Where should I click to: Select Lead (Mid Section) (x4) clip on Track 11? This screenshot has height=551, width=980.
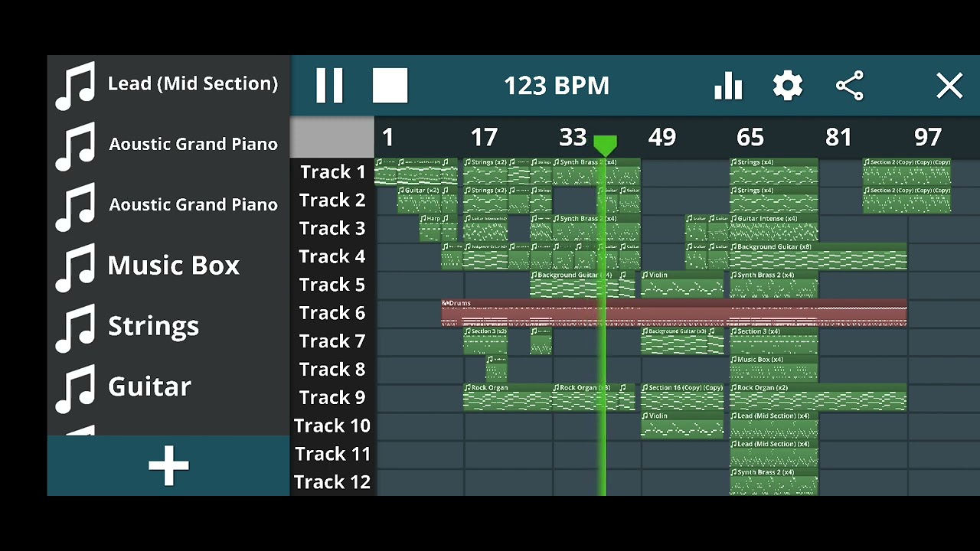point(773,454)
